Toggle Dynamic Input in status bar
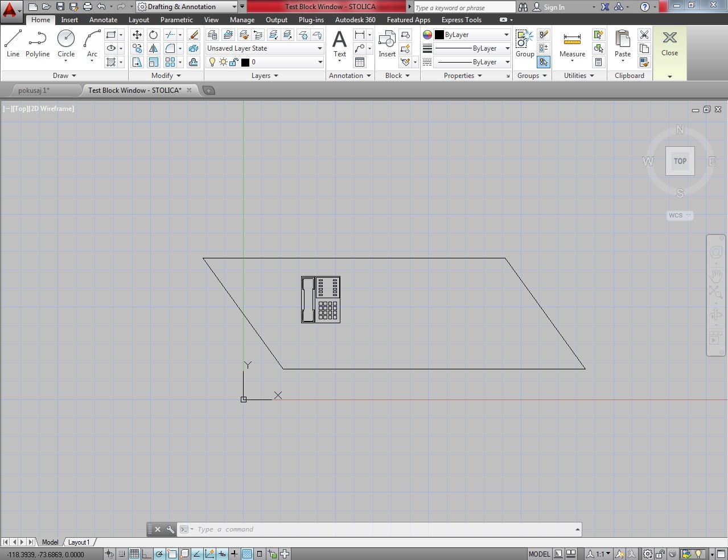Image resolution: width=728 pixels, height=560 pixels. (222, 554)
